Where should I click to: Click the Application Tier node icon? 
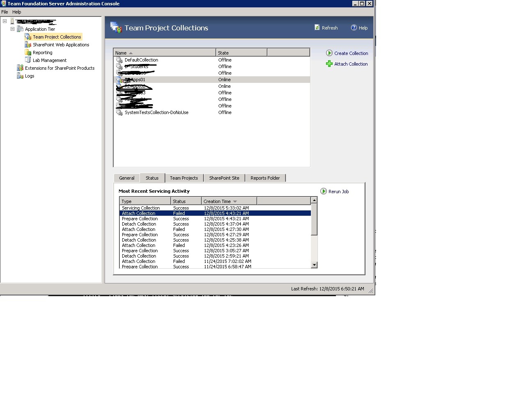tap(20, 29)
